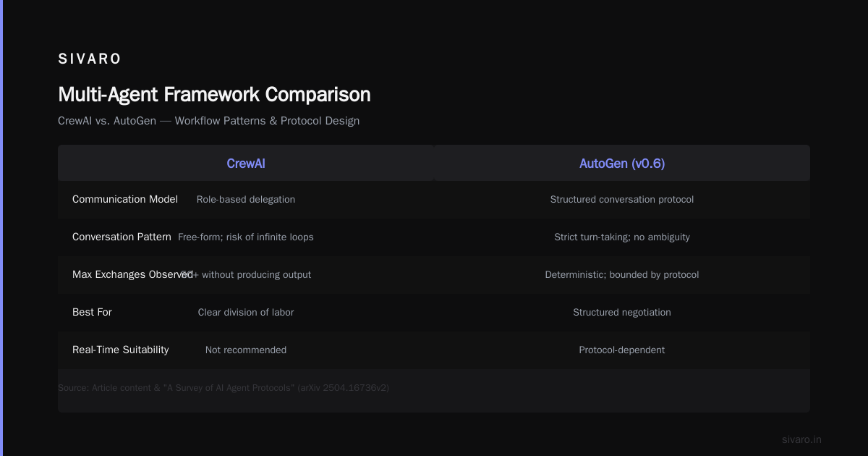Screen dimensions: 868x456
Task: Open the sivaro.in link
Action: [x=801, y=439]
